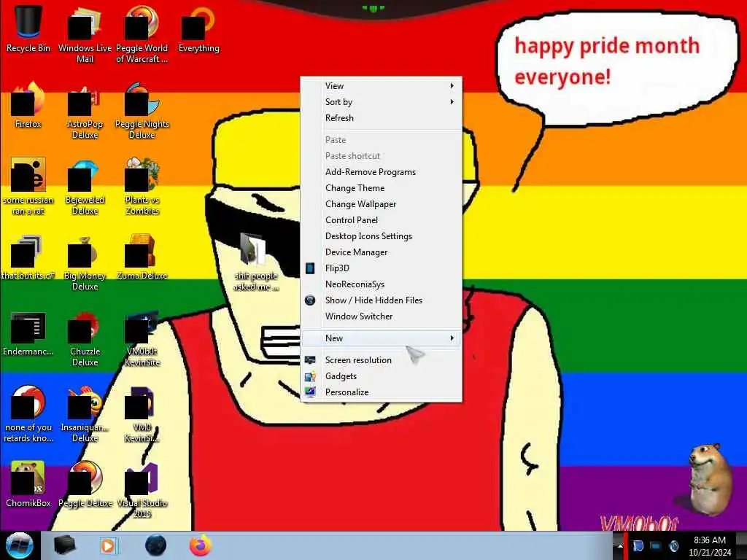Expand the View submenu
The width and height of the screenshot is (747, 560).
coord(381,86)
